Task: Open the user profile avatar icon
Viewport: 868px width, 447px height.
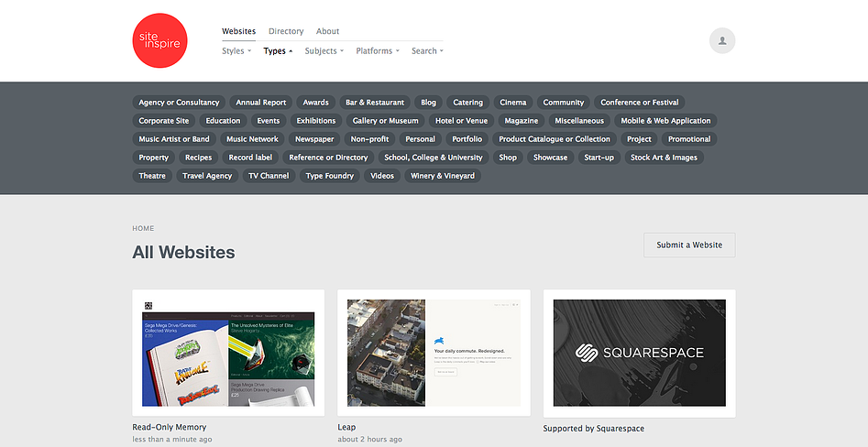Action: point(722,40)
